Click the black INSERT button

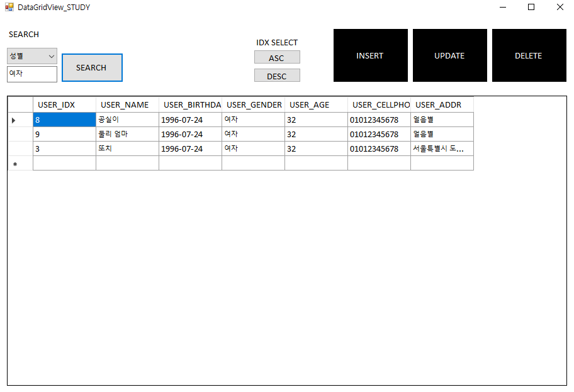[x=371, y=55]
